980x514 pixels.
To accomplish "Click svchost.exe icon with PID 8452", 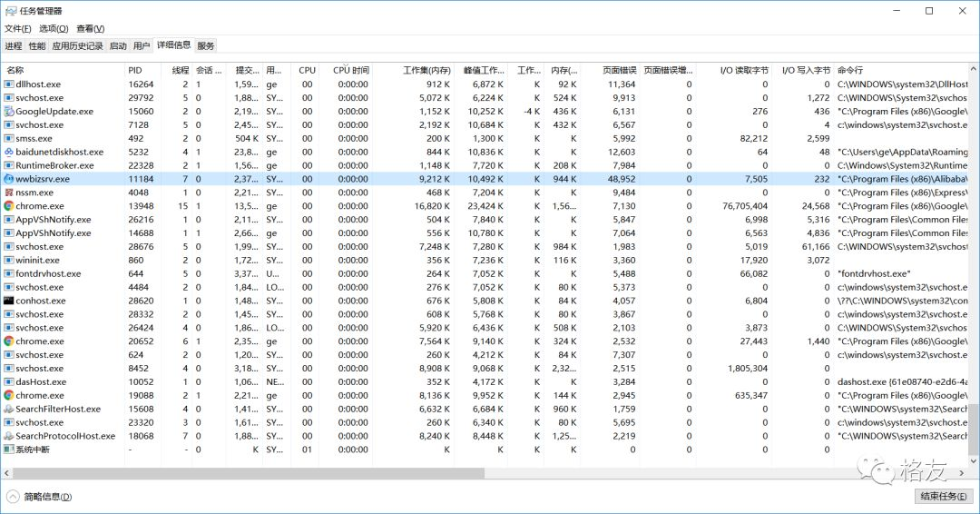I will point(9,369).
